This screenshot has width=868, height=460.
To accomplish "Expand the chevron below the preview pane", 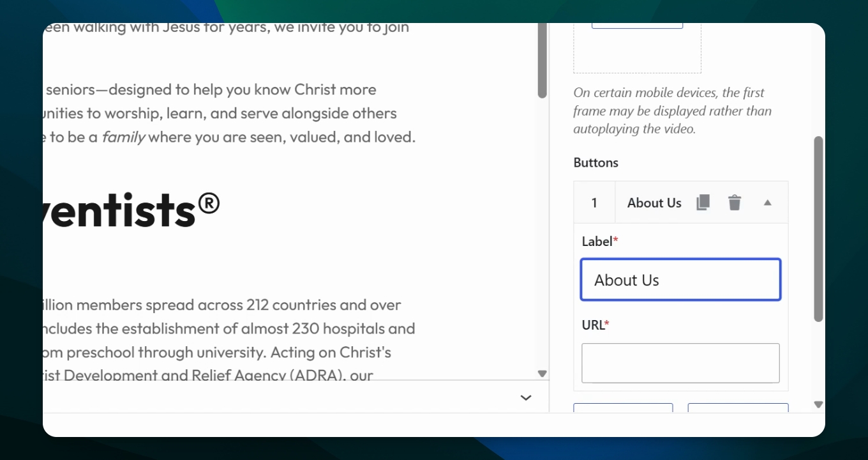I will pos(526,397).
